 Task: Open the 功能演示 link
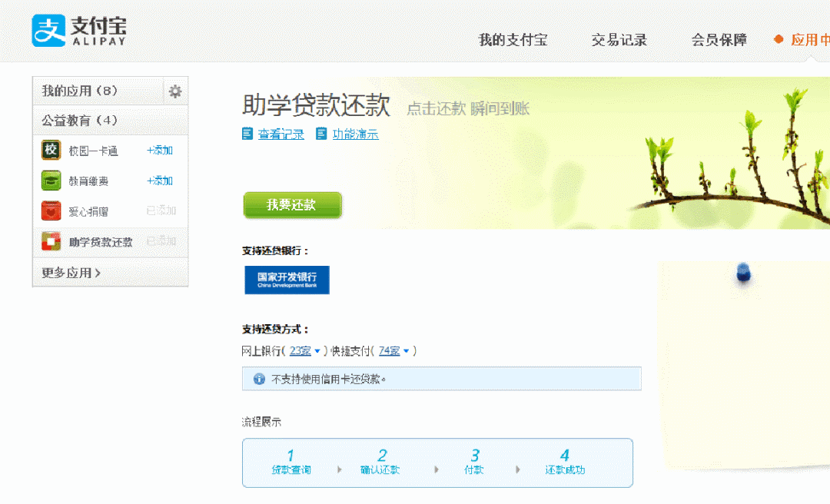click(x=355, y=134)
